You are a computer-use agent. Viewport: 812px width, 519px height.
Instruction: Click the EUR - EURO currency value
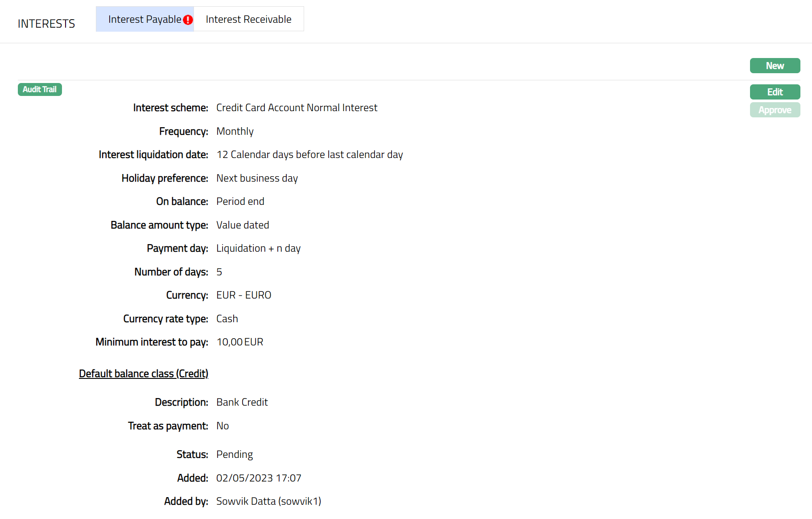pyautogui.click(x=243, y=295)
